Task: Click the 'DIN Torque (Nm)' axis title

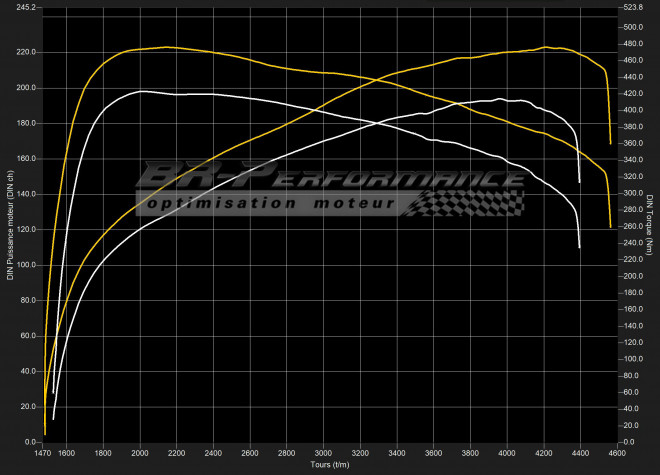Action: [649, 225]
